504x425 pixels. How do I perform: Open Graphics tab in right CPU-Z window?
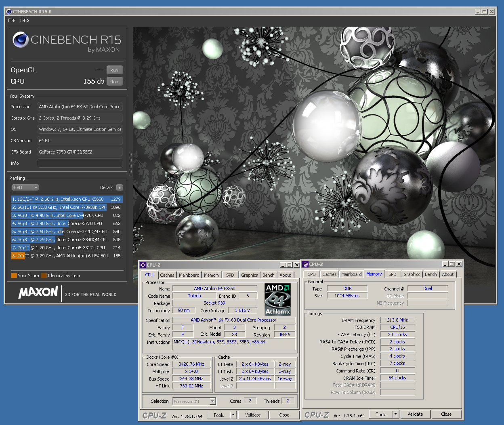coord(412,274)
